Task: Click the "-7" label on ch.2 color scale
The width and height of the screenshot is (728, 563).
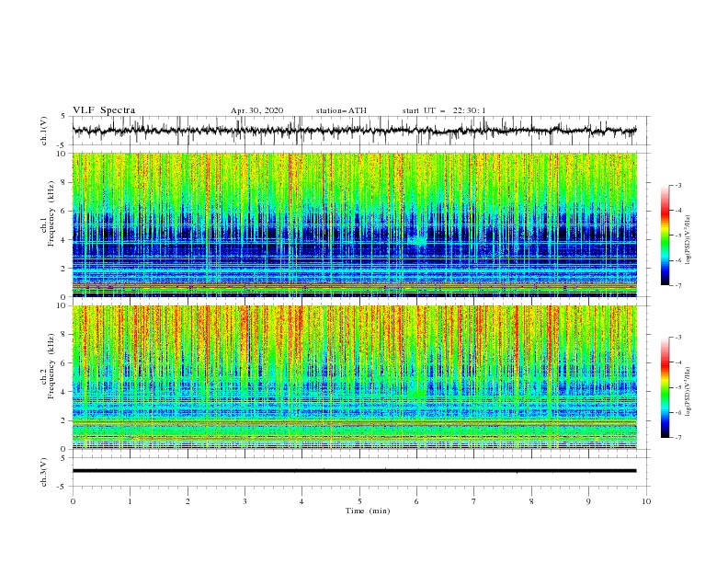Action: click(678, 438)
